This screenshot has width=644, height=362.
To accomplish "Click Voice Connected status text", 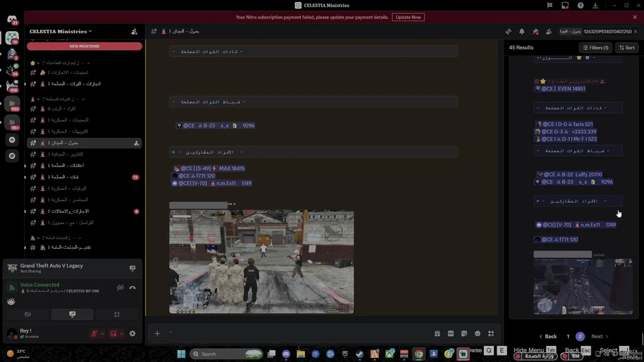I will point(39,285).
